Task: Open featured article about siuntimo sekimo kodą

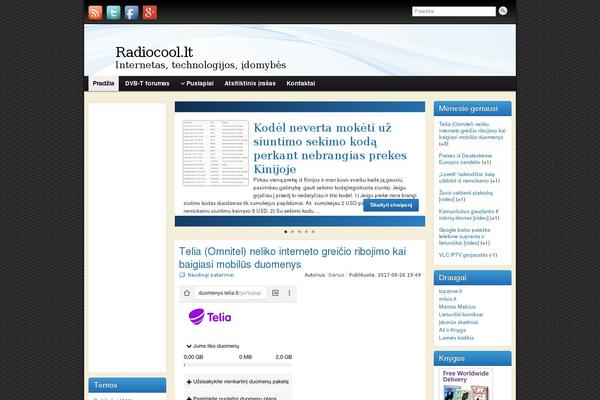Action: tap(330, 148)
